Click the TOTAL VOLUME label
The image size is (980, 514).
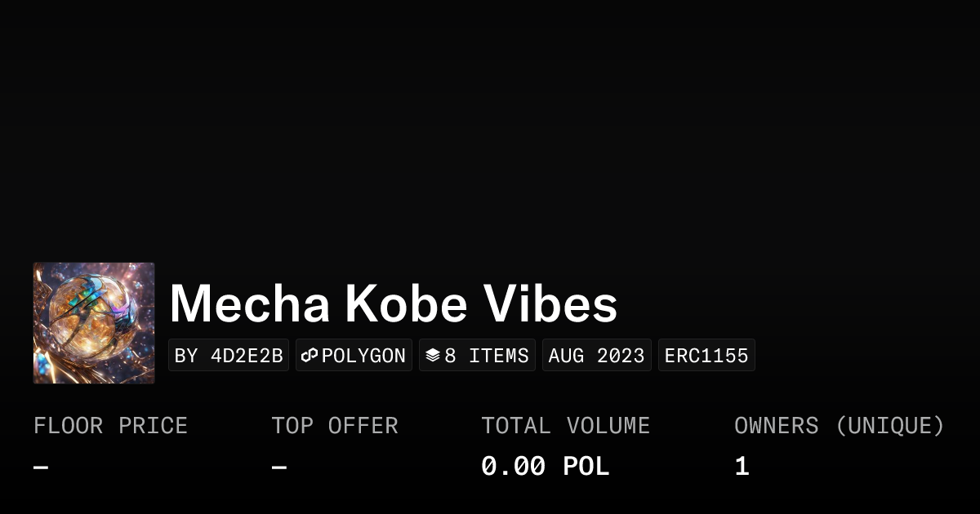click(x=565, y=426)
